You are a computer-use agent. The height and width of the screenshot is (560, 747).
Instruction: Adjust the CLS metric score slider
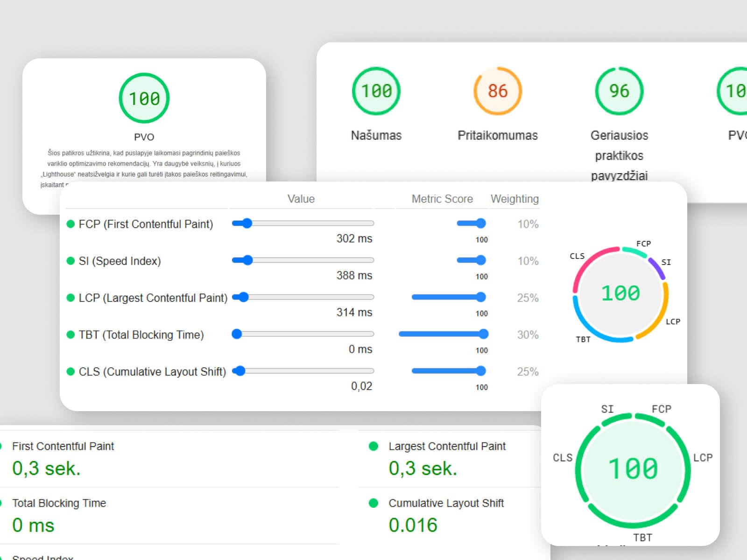click(x=449, y=371)
